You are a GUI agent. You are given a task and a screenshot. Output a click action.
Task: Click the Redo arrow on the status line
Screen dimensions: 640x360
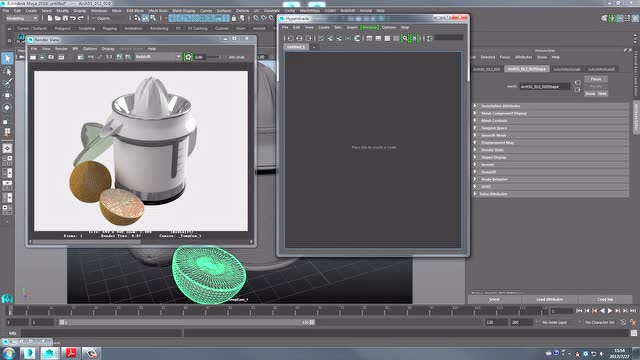click(x=81, y=18)
